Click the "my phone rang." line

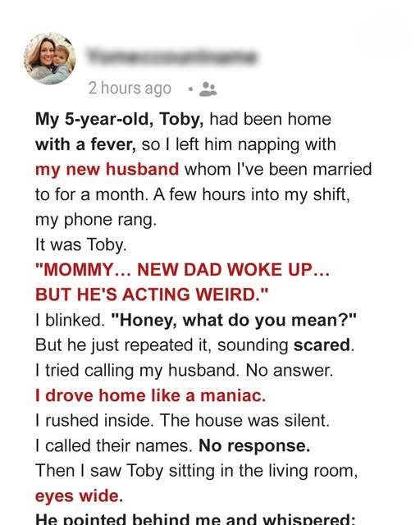click(96, 220)
